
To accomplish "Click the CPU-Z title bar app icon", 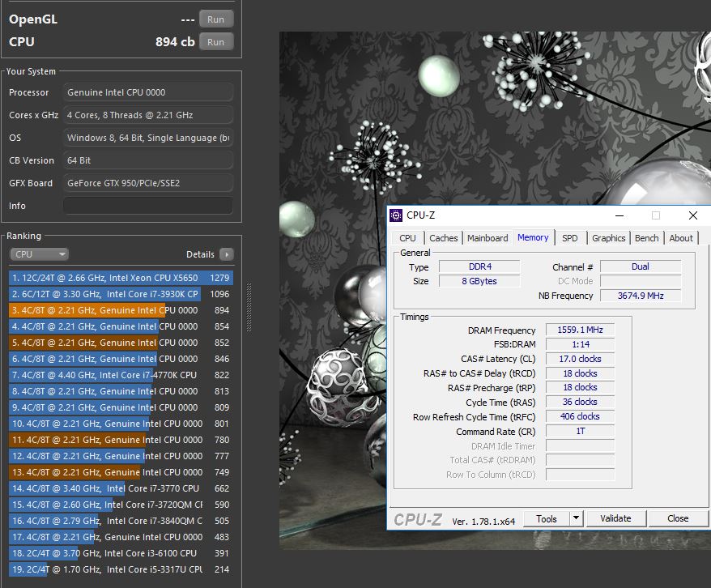I will tap(396, 215).
